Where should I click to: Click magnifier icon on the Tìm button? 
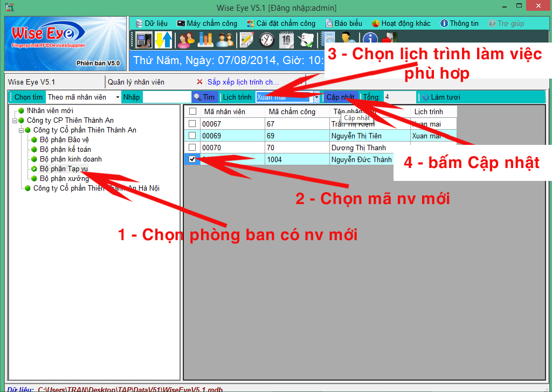pyautogui.click(x=197, y=97)
